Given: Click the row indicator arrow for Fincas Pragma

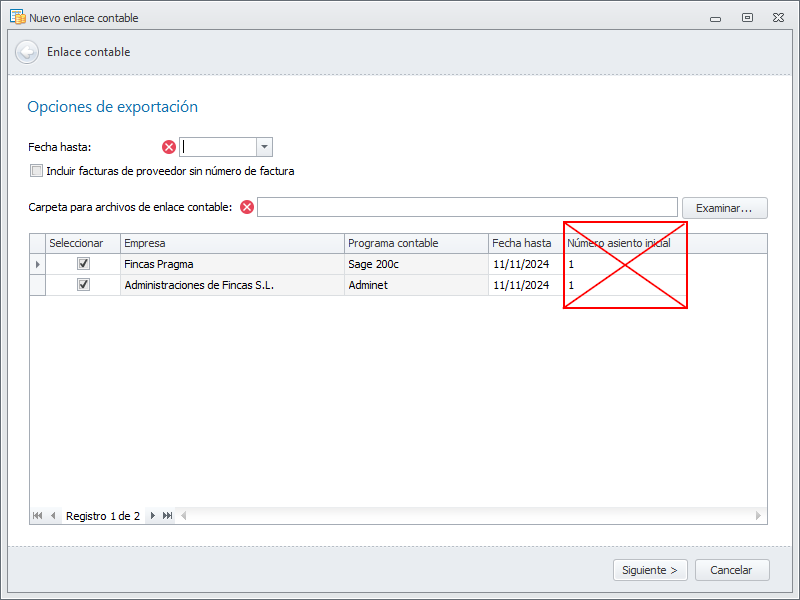Looking at the screenshot, I should [x=38, y=264].
